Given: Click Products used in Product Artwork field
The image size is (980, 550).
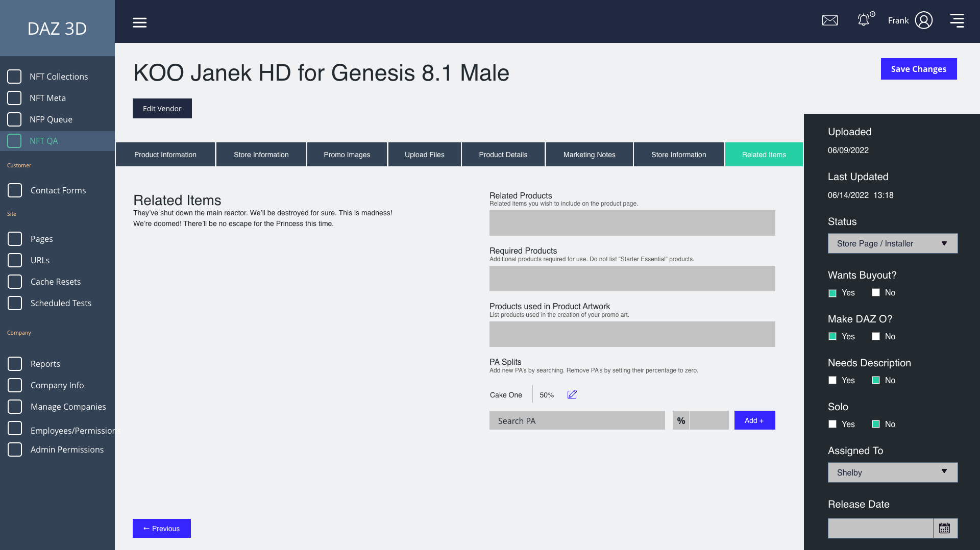Looking at the screenshot, I should (632, 334).
